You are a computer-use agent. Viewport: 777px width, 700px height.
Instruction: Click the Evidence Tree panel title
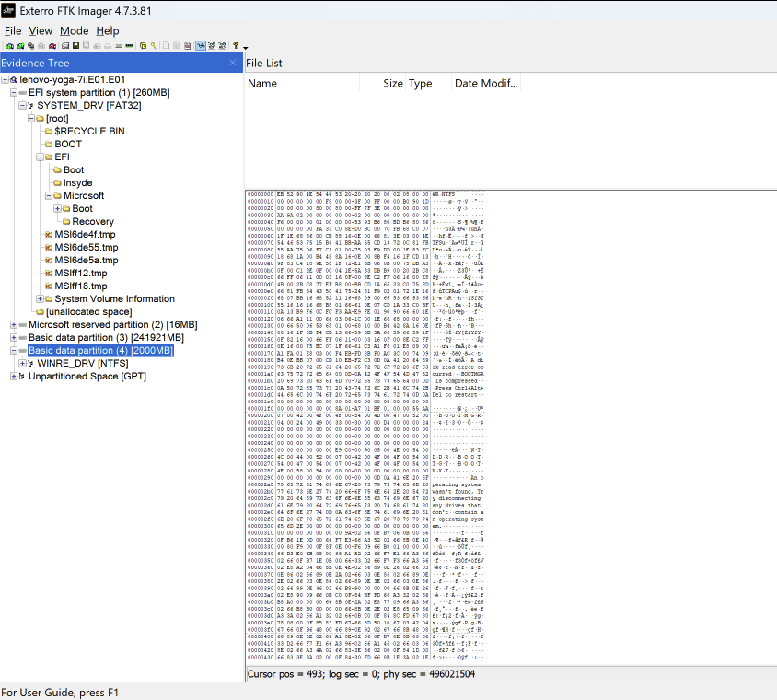coord(35,63)
